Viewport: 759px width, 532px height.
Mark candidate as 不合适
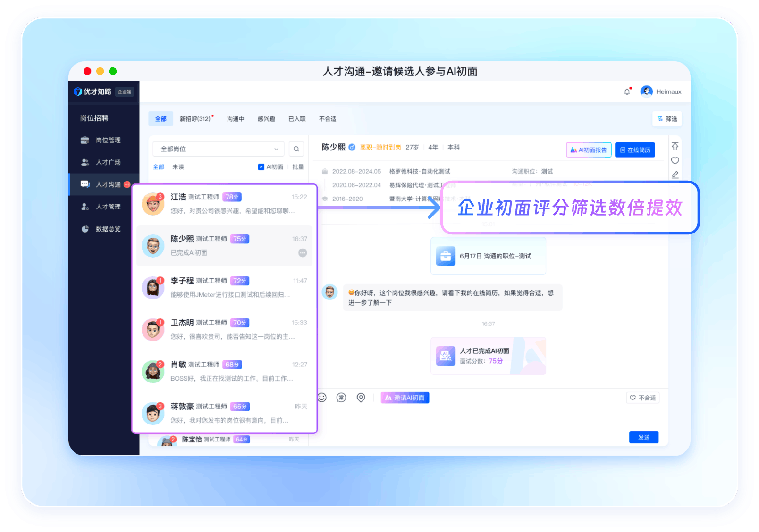[x=643, y=398]
